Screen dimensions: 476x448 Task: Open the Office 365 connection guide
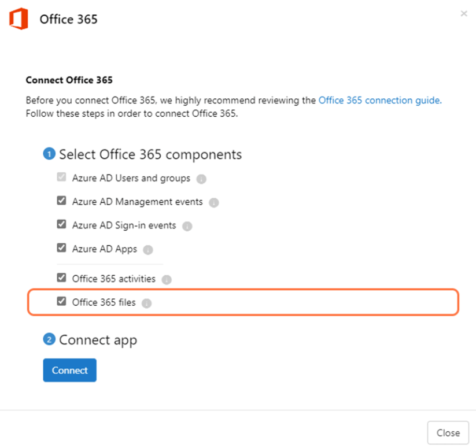coord(379,100)
